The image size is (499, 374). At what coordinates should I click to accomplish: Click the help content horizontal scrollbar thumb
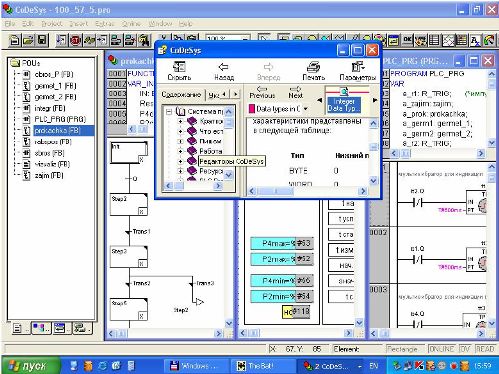point(275,191)
